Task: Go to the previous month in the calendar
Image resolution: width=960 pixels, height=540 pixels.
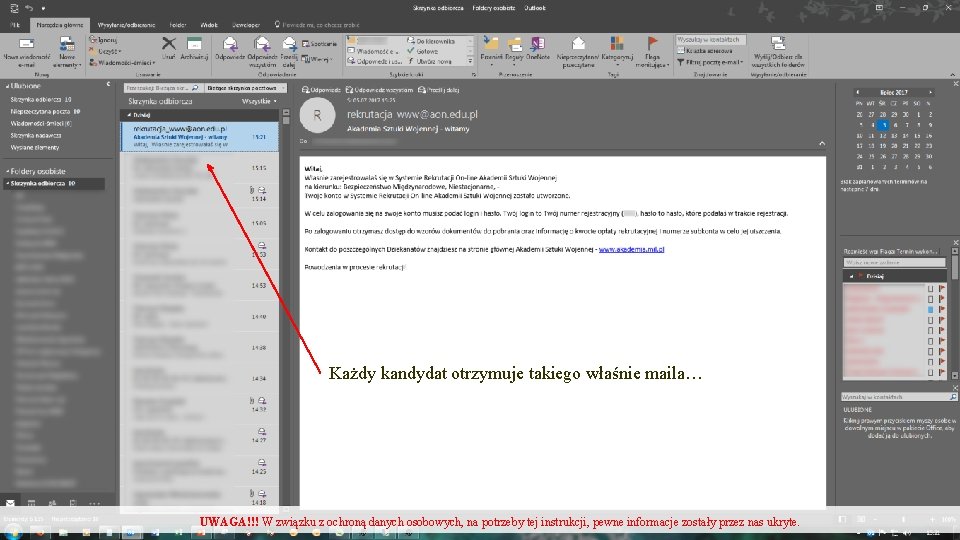Action: (858, 92)
